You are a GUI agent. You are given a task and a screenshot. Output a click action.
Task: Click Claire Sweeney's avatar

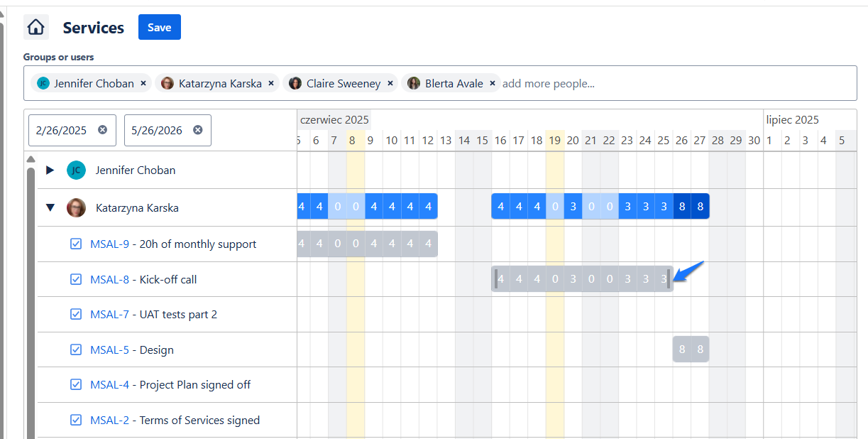tap(295, 82)
